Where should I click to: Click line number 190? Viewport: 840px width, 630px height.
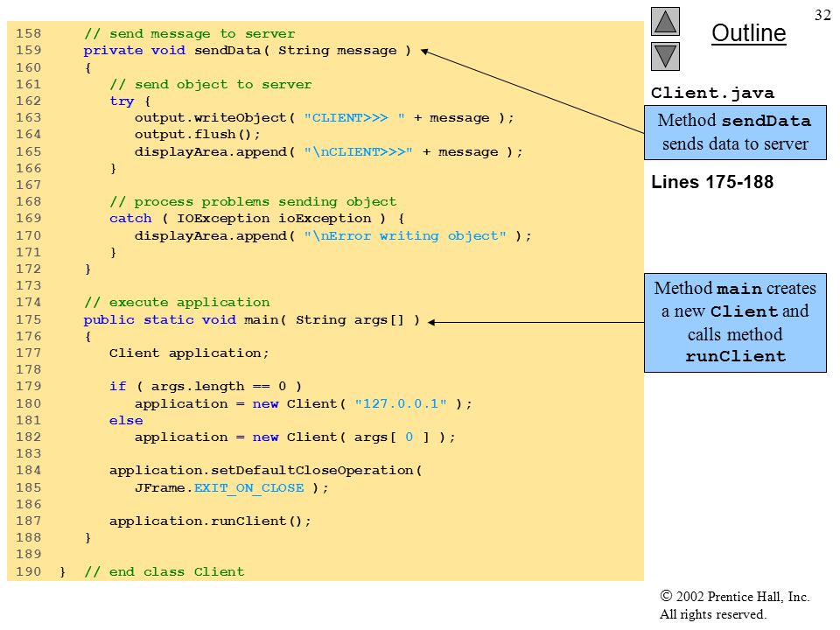coord(28,571)
